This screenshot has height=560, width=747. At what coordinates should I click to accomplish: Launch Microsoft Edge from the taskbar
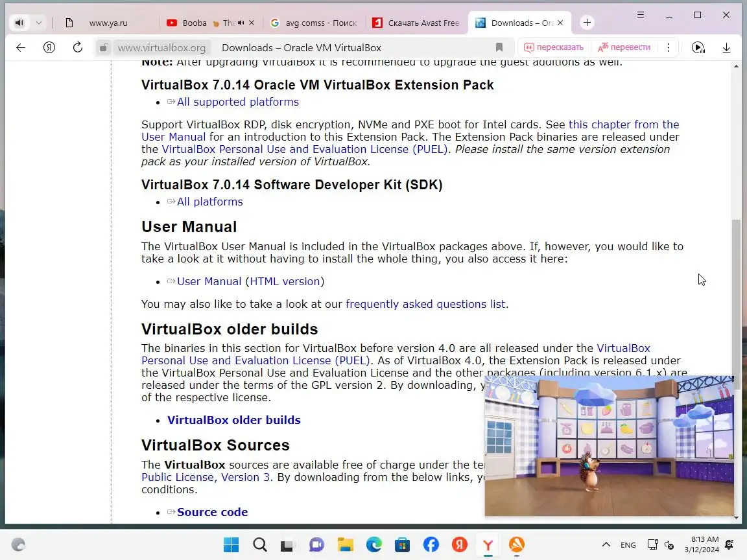374,544
